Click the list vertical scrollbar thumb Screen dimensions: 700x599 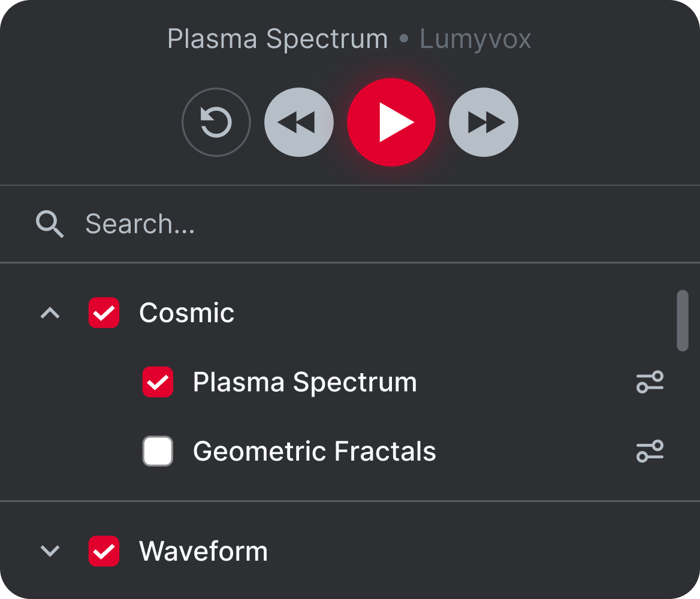[x=682, y=320]
